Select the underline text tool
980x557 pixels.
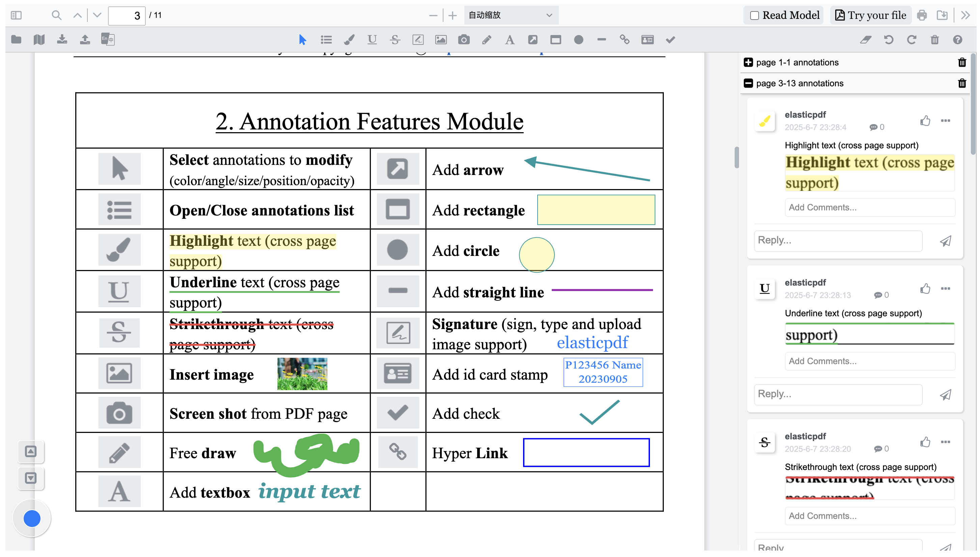(371, 39)
